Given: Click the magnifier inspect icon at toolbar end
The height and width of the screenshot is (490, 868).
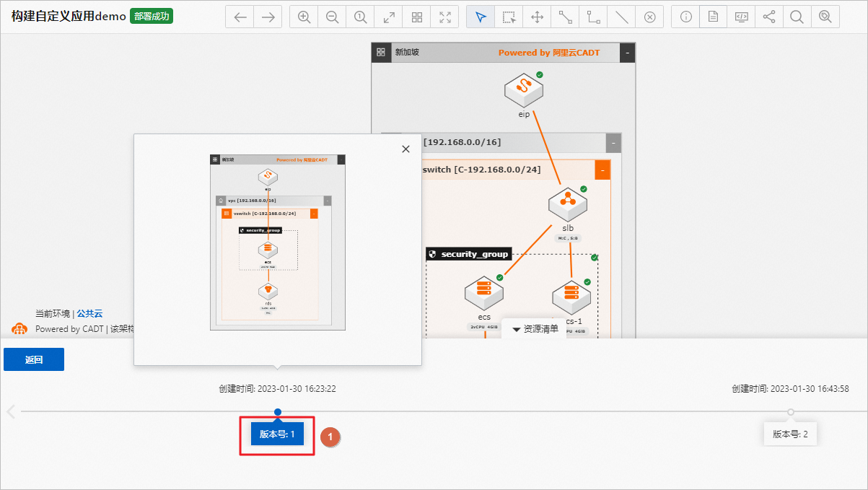Looking at the screenshot, I should [x=825, y=17].
